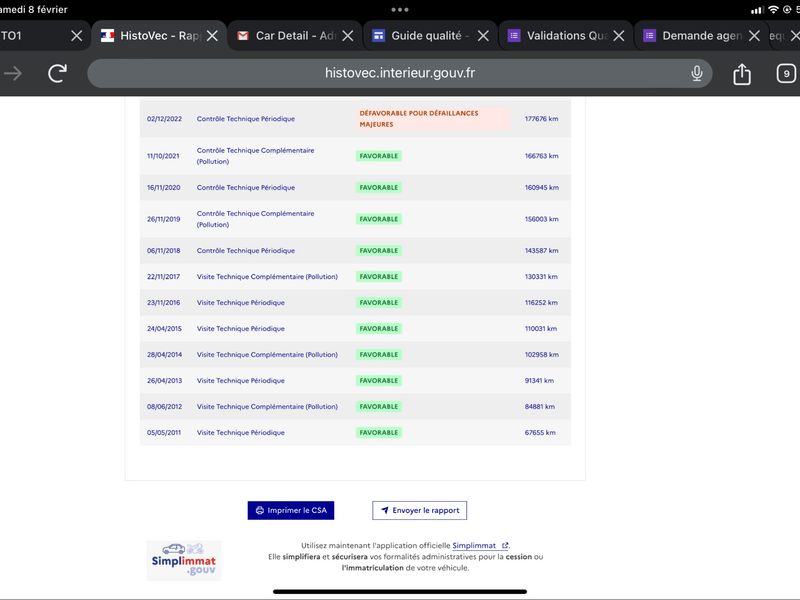Screen dimensions: 800x600
Task: Close the HistoVec tab
Action: pos(212,36)
